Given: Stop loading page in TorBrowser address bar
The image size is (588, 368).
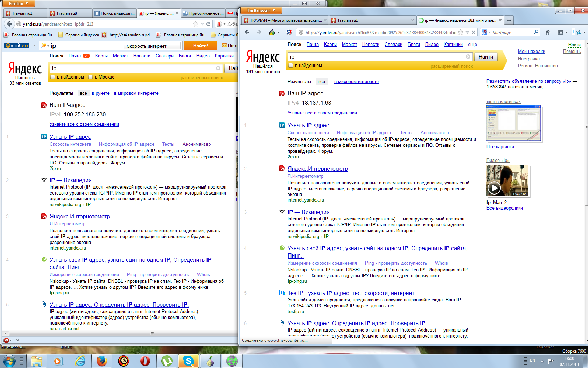Looking at the screenshot, I should 474,32.
